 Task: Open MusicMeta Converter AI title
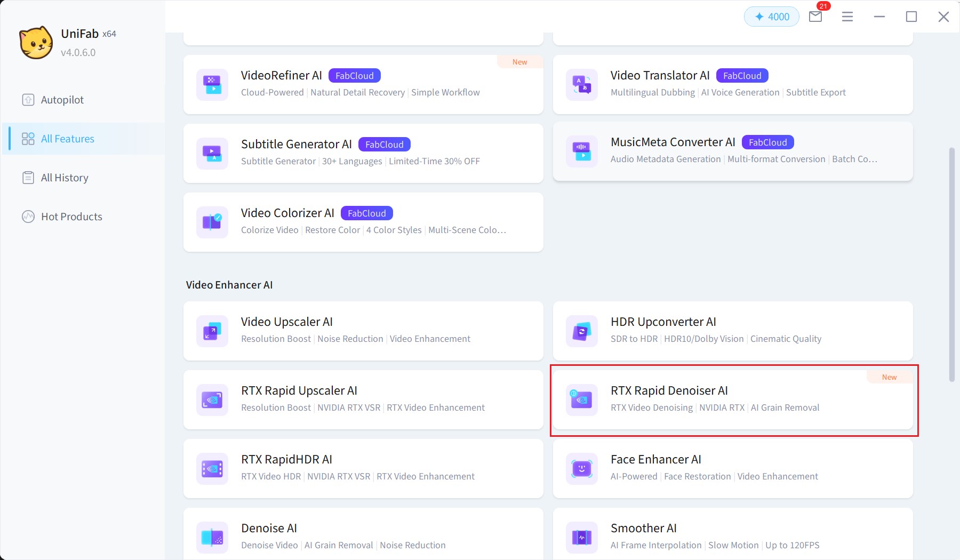tap(673, 142)
